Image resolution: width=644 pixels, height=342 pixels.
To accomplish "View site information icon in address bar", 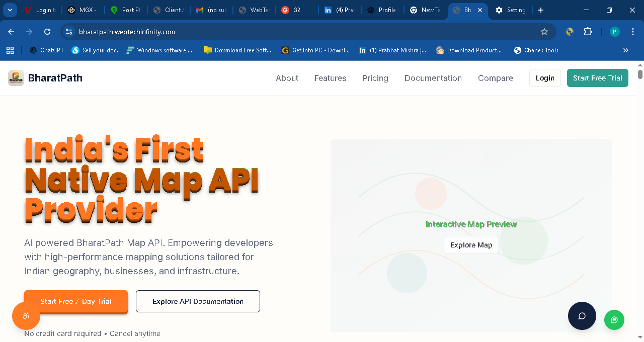I will pyautogui.click(x=69, y=32).
